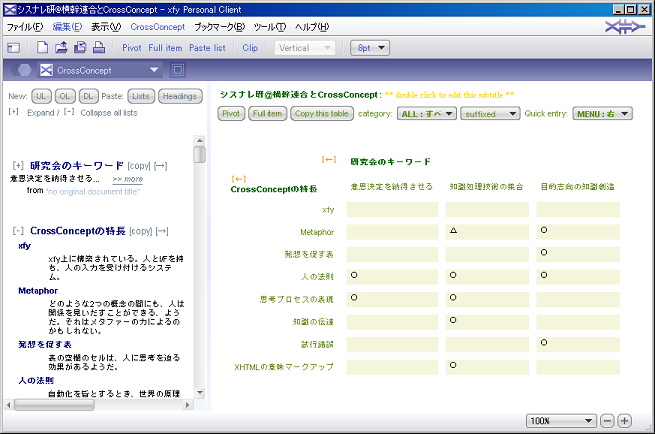Click orange back arrow above CrossConceptの特長
Viewport: 655px width, 434px height.
239,179
